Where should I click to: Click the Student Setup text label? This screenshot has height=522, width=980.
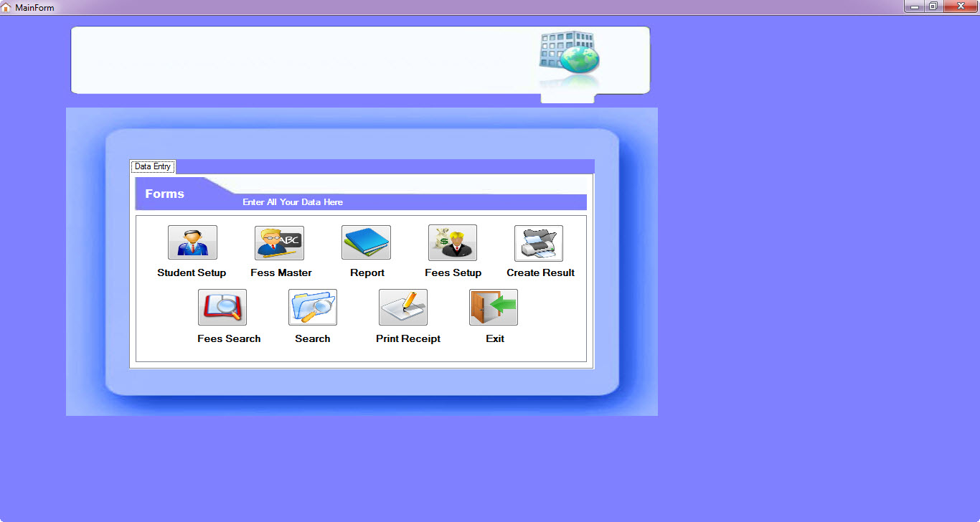pos(192,272)
